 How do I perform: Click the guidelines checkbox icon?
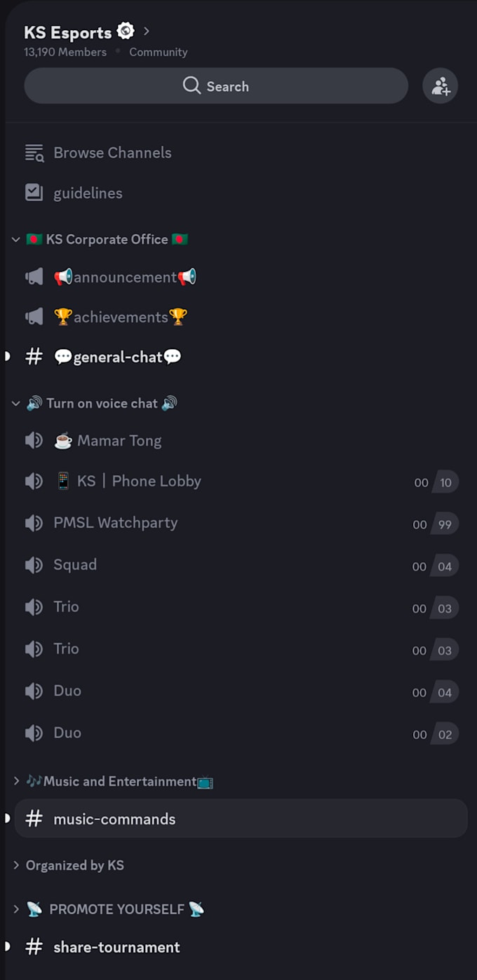click(x=34, y=193)
